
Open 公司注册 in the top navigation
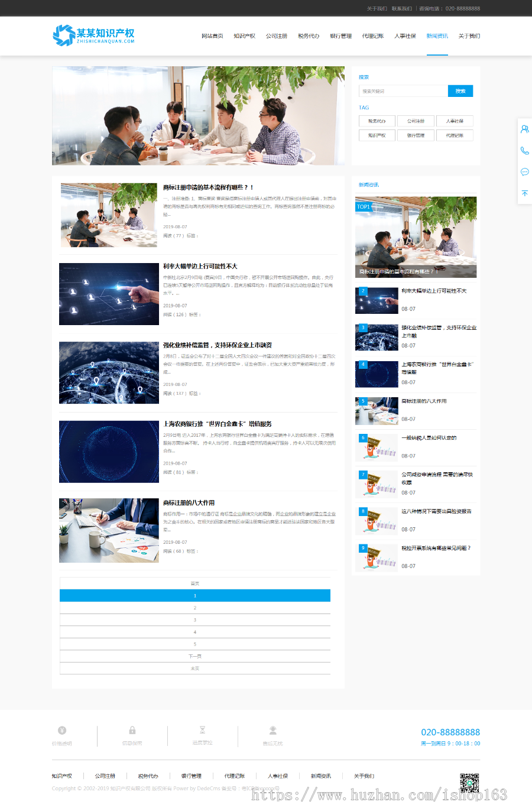pos(277,36)
